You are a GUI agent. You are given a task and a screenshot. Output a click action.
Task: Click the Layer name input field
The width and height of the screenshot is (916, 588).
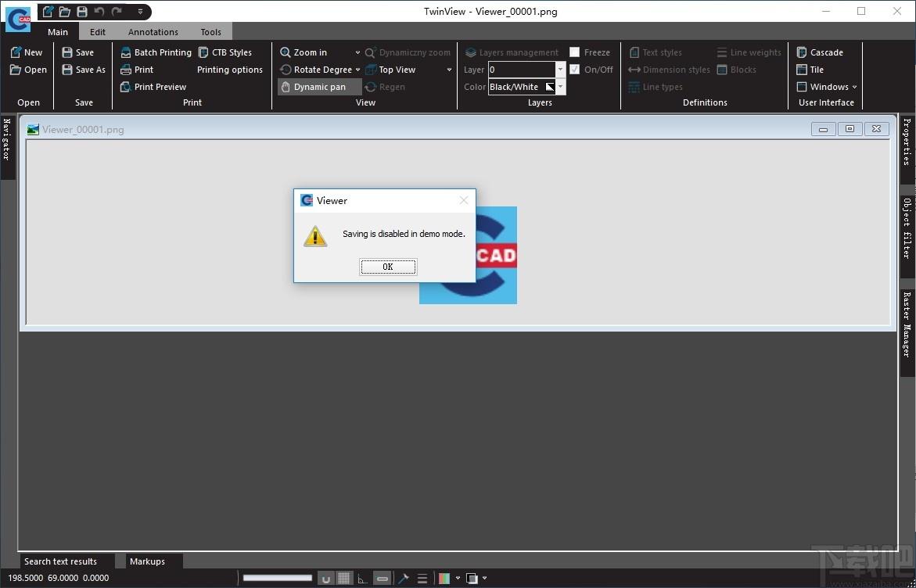click(x=522, y=70)
